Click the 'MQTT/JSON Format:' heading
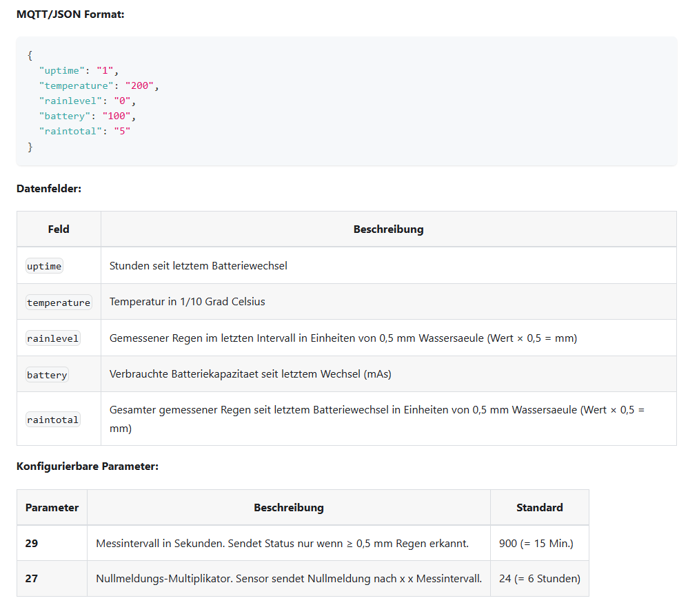This screenshot has width=688, height=616. coord(70,14)
